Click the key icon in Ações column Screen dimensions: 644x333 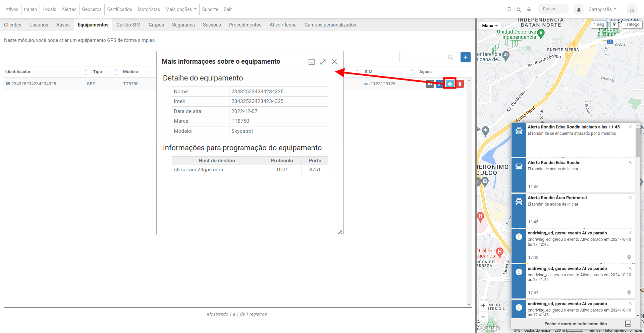click(x=430, y=84)
